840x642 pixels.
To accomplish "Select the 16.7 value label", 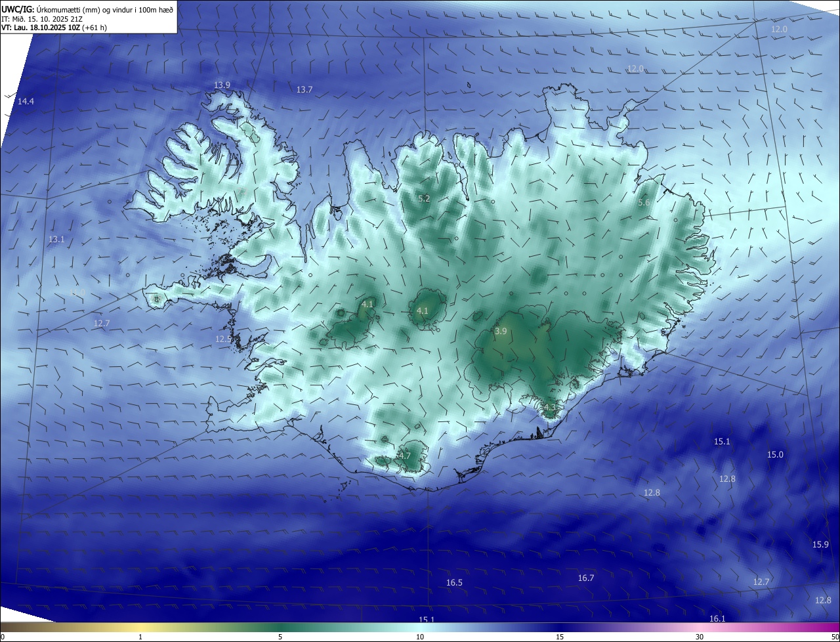I will click(586, 578).
